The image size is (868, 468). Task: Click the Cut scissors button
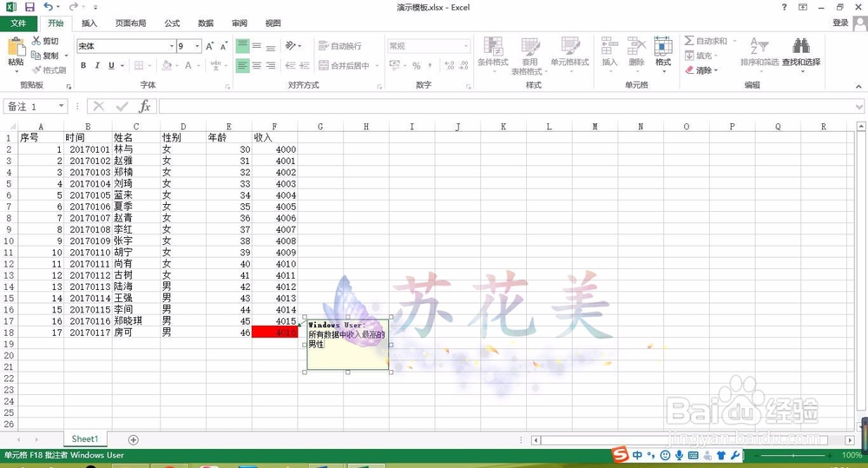(44, 41)
